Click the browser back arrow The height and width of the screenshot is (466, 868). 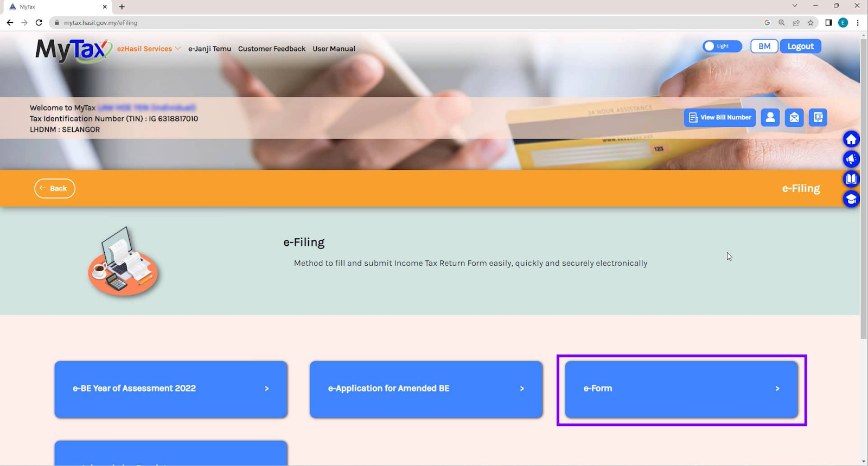click(10, 23)
